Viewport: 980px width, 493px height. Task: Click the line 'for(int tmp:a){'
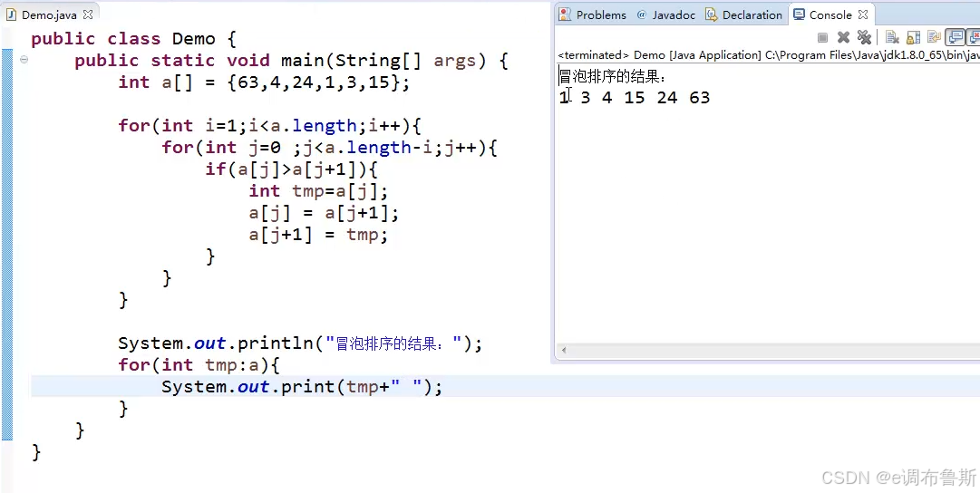[x=199, y=365]
